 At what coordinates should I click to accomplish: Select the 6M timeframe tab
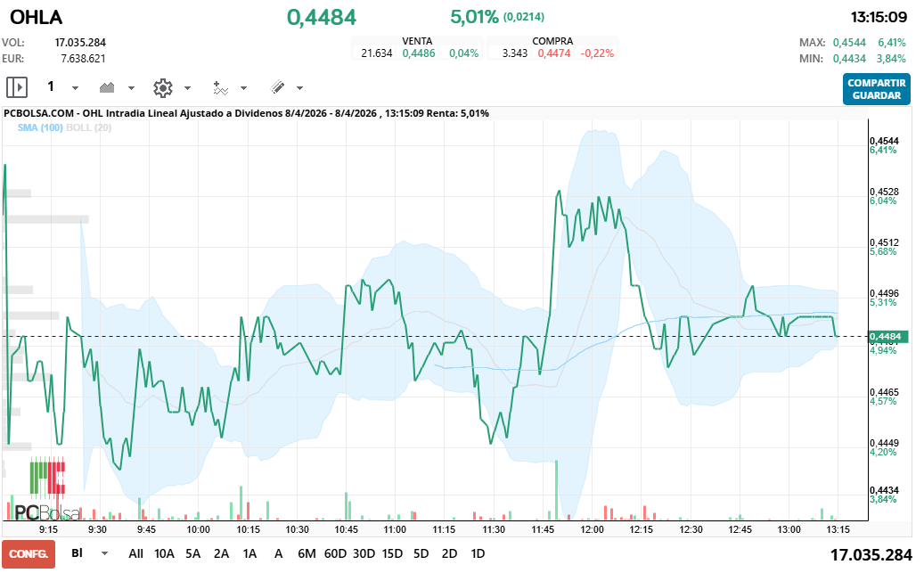307,553
